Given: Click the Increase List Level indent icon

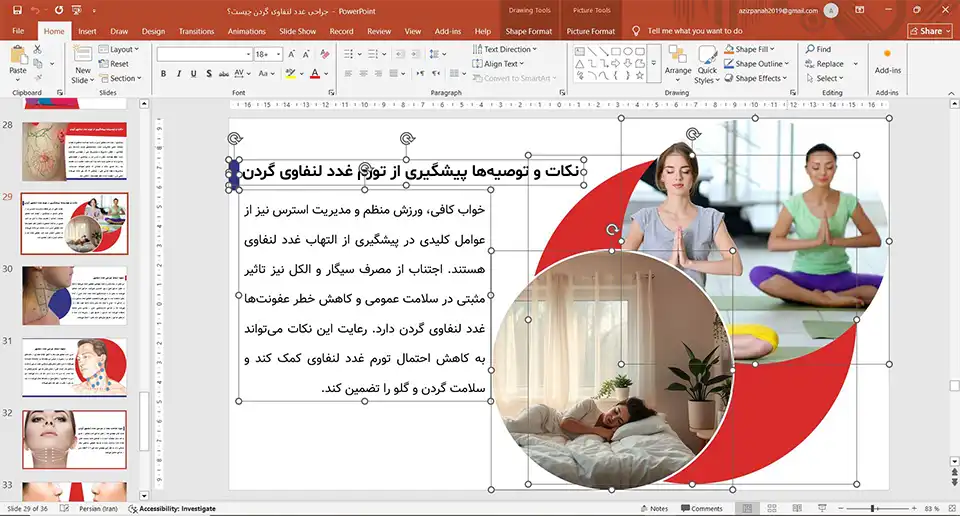Looking at the screenshot, I should click(415, 54).
